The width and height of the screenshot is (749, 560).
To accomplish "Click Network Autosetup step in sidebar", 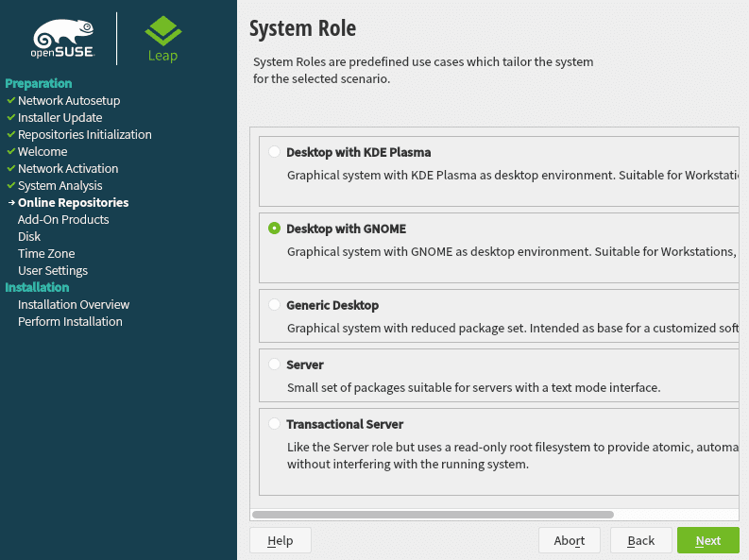I will coord(69,100).
